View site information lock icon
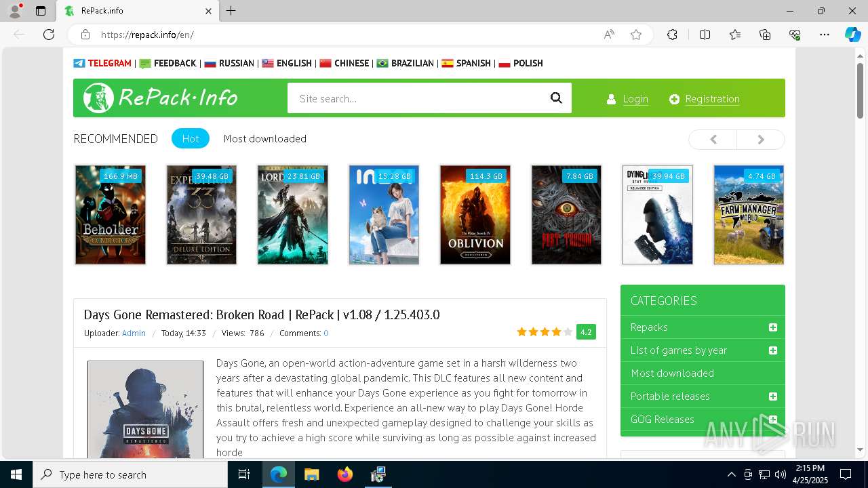This screenshot has width=868, height=488. pos(85,35)
